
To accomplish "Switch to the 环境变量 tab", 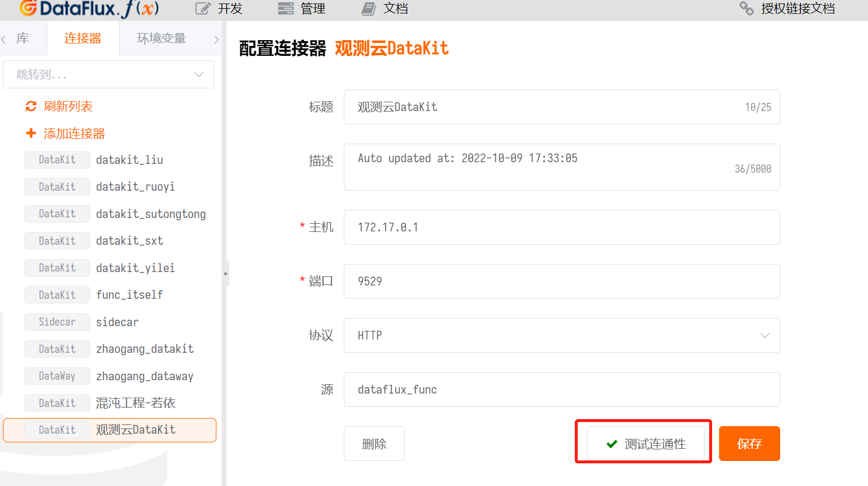I will [162, 38].
